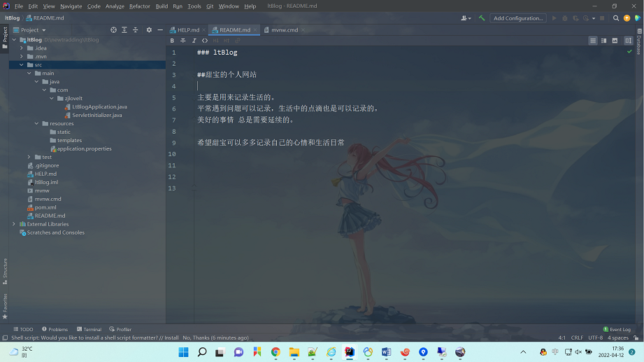Click the IDE update notification icon
This screenshot has height=362, width=644.
tap(627, 18)
